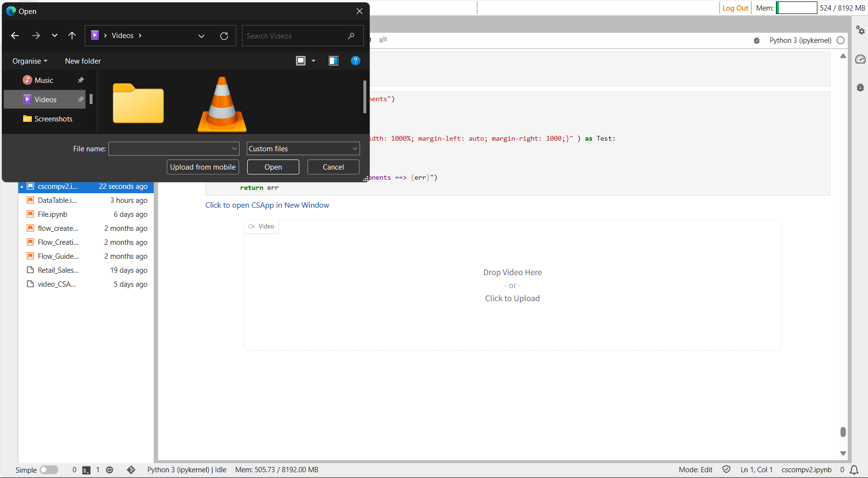Select Music in the navigation pane
This screenshot has height=478, width=868.
tap(44, 80)
